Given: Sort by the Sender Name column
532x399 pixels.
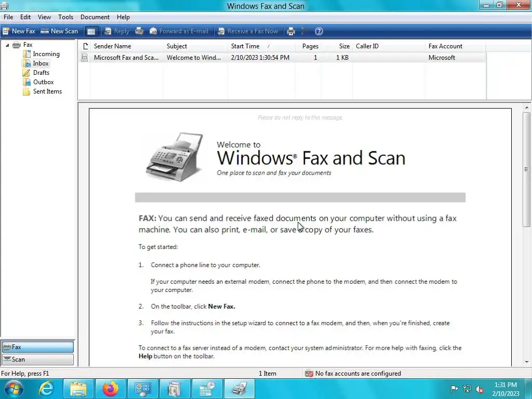Looking at the screenshot, I should 128,46.
